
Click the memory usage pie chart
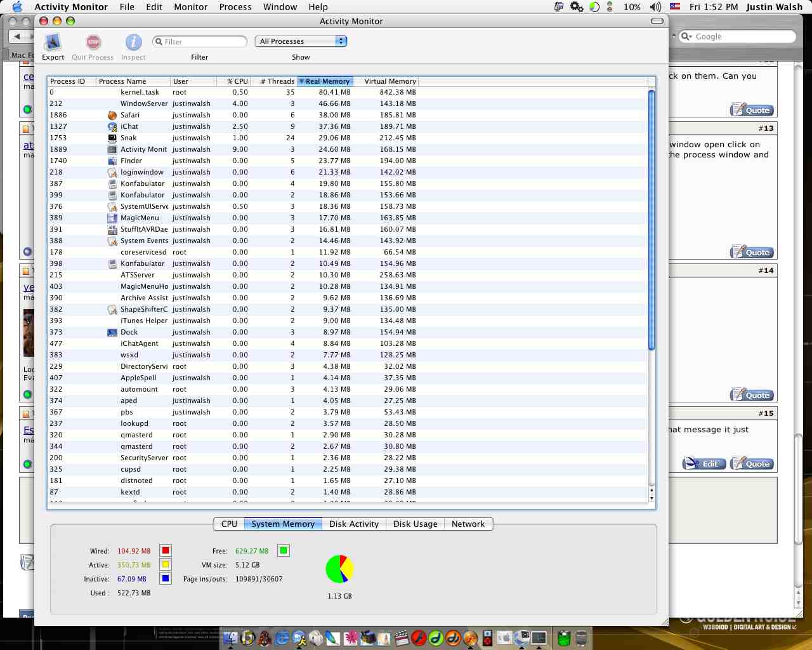coord(339,569)
